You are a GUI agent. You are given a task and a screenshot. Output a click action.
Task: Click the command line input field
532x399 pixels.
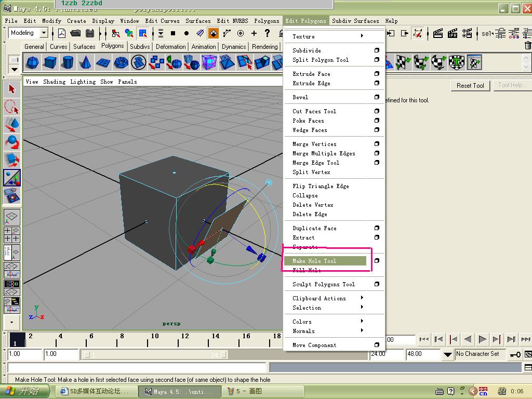137,367
